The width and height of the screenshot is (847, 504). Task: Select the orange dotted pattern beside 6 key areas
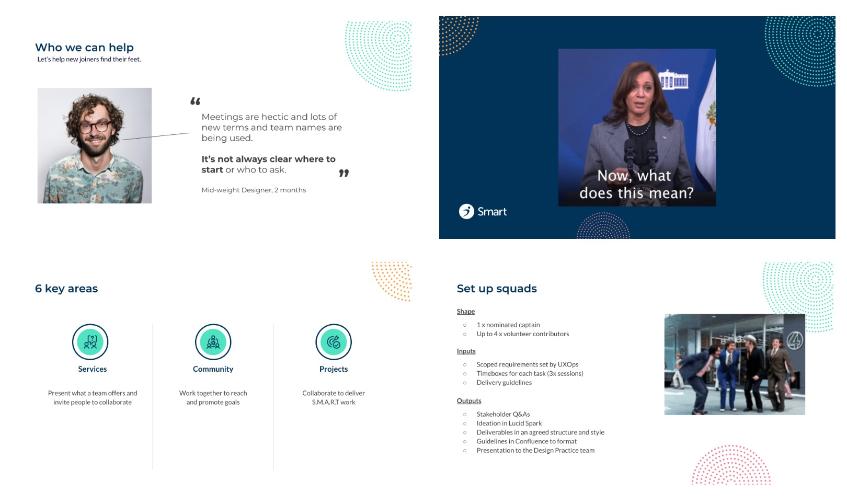pyautogui.click(x=393, y=281)
